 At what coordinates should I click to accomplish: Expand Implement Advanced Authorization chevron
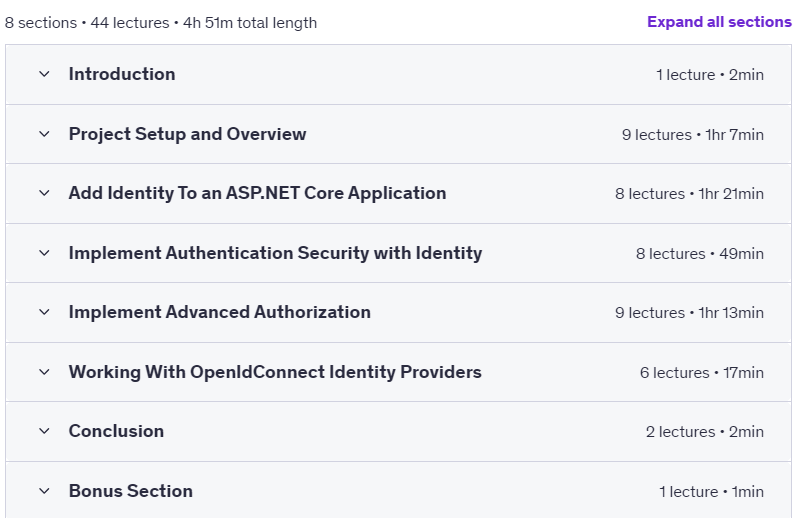pos(44,312)
